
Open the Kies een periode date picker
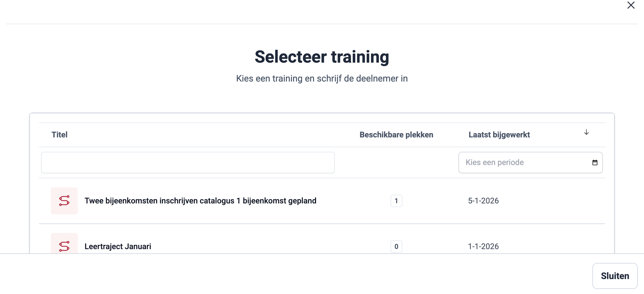pyautogui.click(x=524, y=163)
